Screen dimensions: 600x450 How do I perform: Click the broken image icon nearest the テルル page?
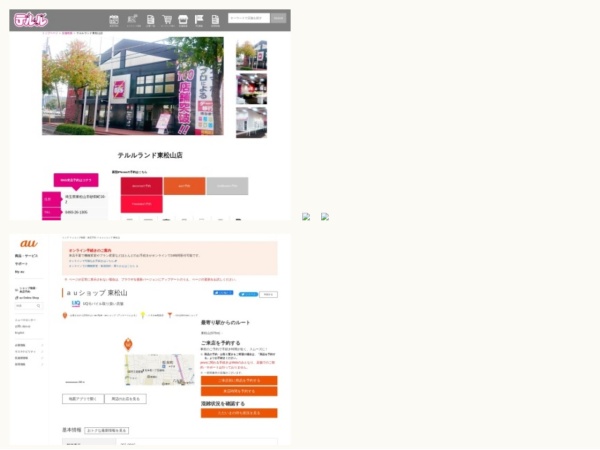[x=306, y=217]
